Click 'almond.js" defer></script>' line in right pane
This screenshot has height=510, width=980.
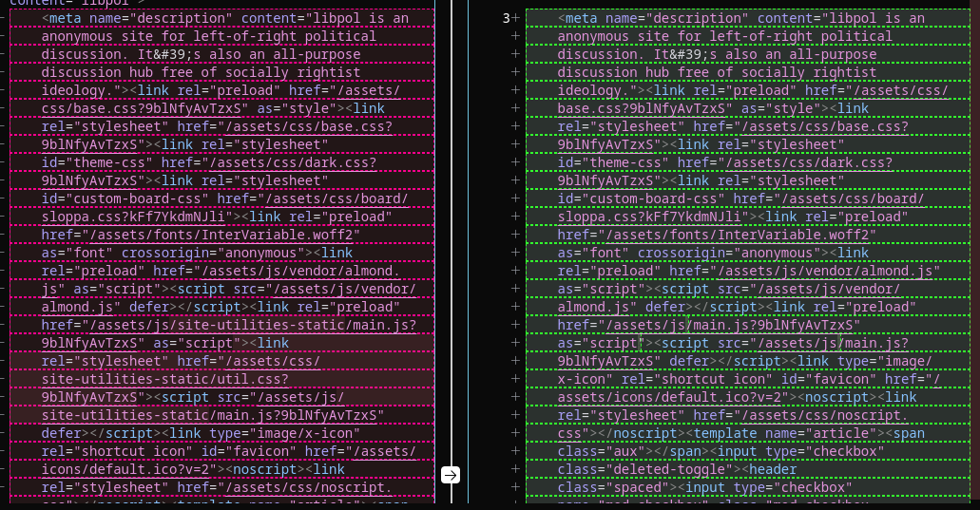(x=737, y=307)
